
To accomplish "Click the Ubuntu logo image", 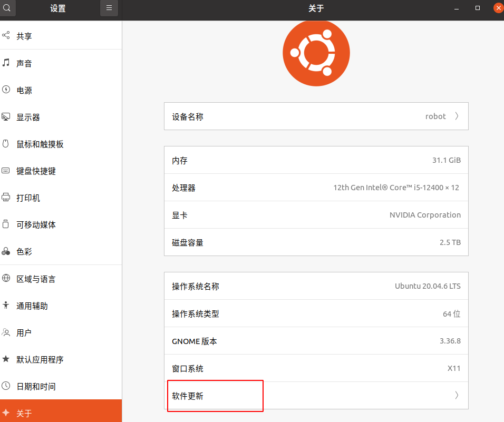I will (316, 53).
